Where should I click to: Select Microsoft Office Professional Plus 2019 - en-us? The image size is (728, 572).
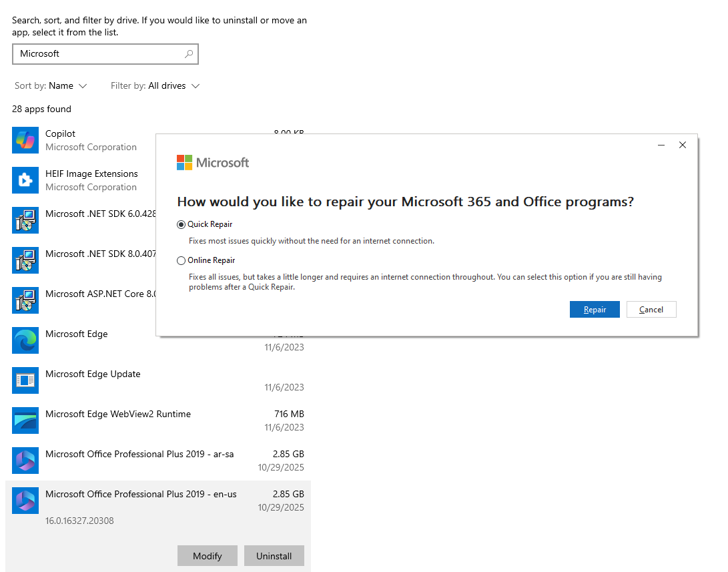pos(141,495)
